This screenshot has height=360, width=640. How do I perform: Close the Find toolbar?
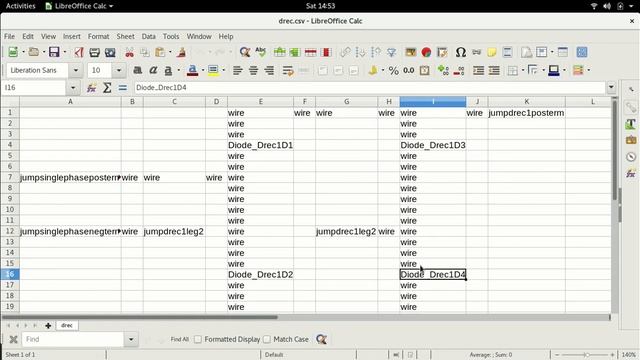[x=13, y=339]
